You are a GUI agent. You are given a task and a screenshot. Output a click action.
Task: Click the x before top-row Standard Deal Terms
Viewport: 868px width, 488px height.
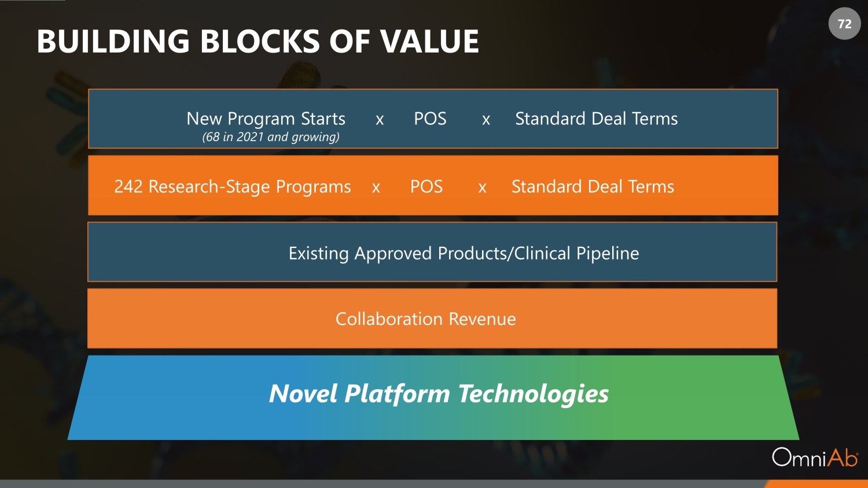point(486,120)
